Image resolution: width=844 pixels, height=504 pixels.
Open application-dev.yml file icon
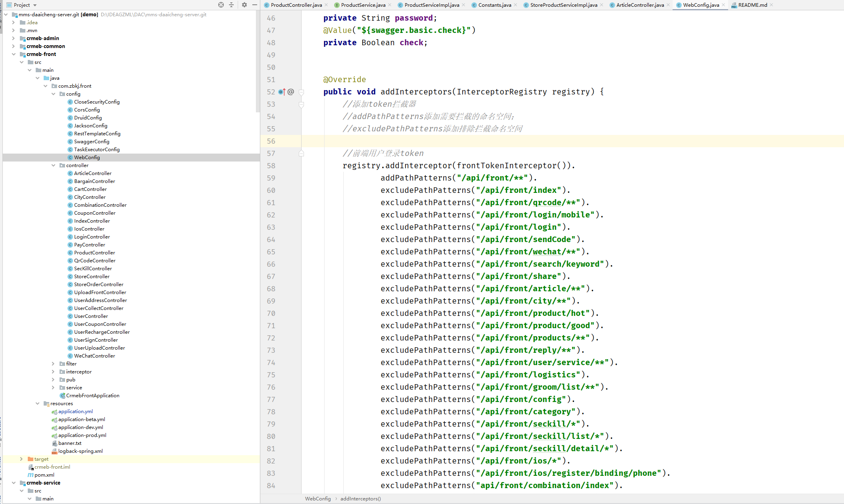point(54,427)
